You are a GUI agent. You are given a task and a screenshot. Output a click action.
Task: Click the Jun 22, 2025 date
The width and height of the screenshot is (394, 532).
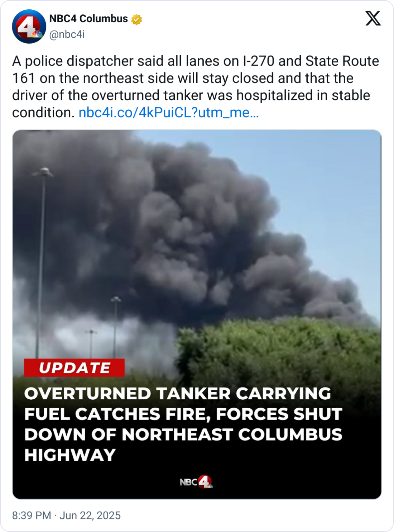click(x=90, y=516)
